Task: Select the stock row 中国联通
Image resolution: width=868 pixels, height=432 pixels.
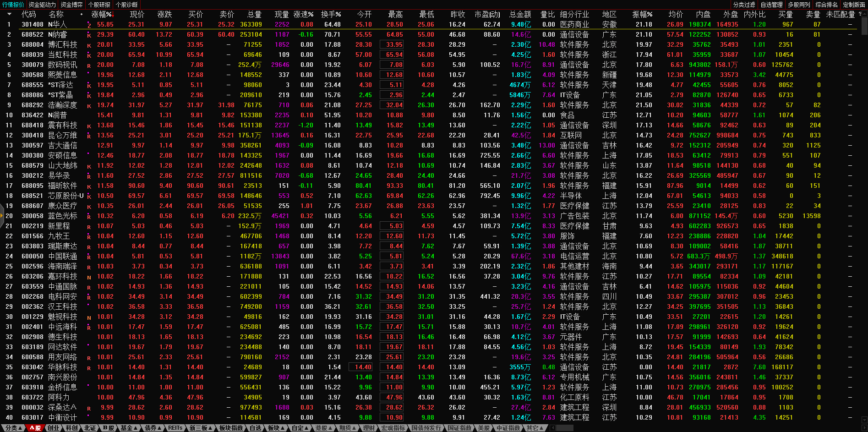Action: pyautogui.click(x=62, y=257)
